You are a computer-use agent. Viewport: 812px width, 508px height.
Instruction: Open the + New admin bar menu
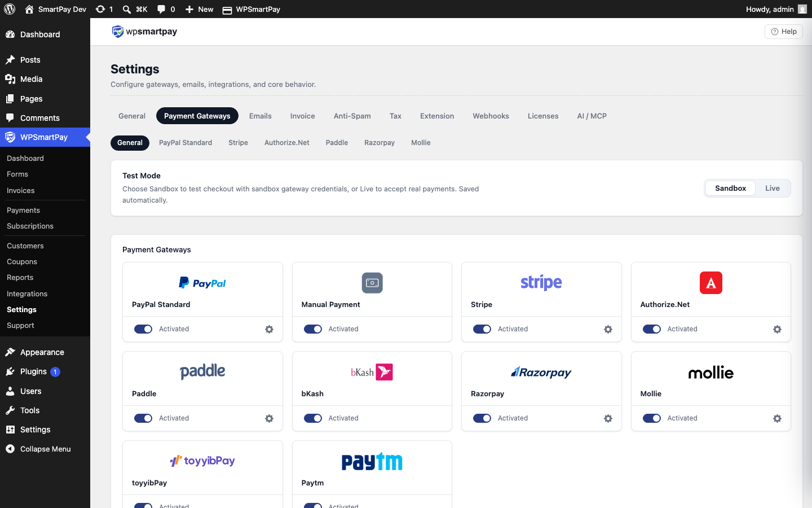click(200, 9)
